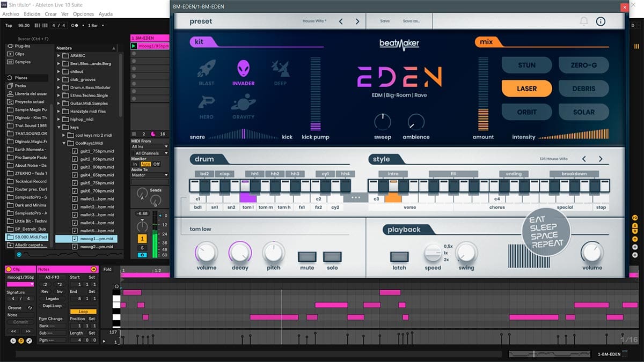Select the ZERO-G mix preset

tap(584, 65)
